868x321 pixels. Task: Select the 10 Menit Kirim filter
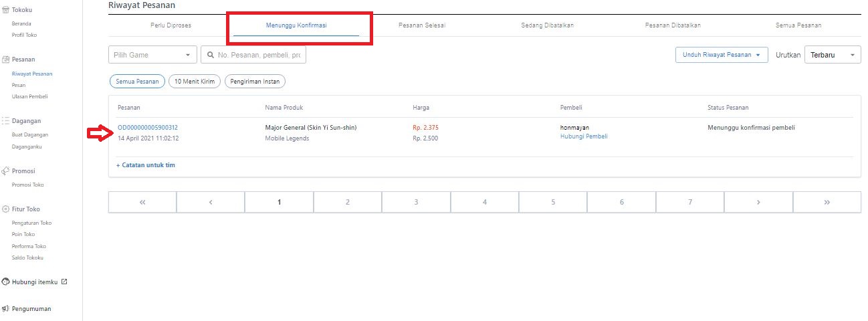click(194, 82)
